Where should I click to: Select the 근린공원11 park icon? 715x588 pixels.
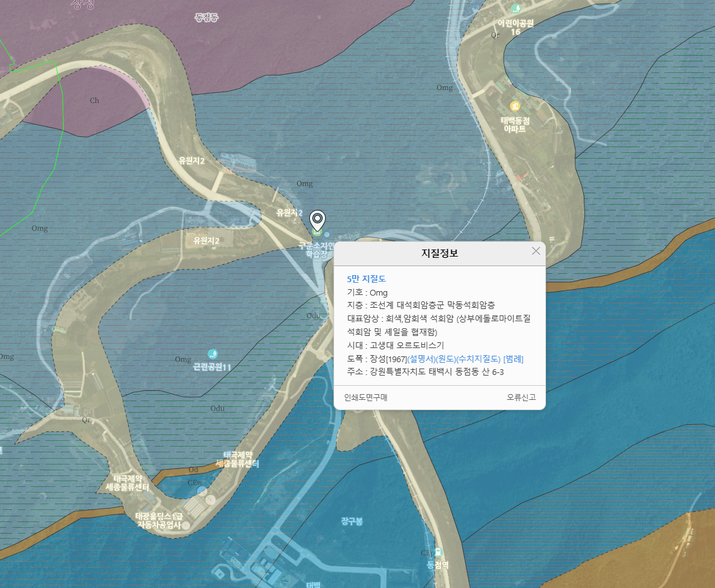tap(213, 354)
